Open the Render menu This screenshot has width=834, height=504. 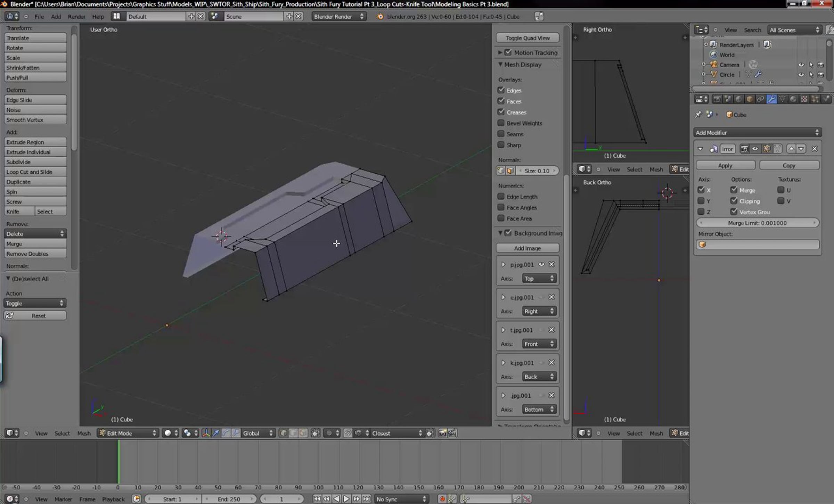click(76, 16)
